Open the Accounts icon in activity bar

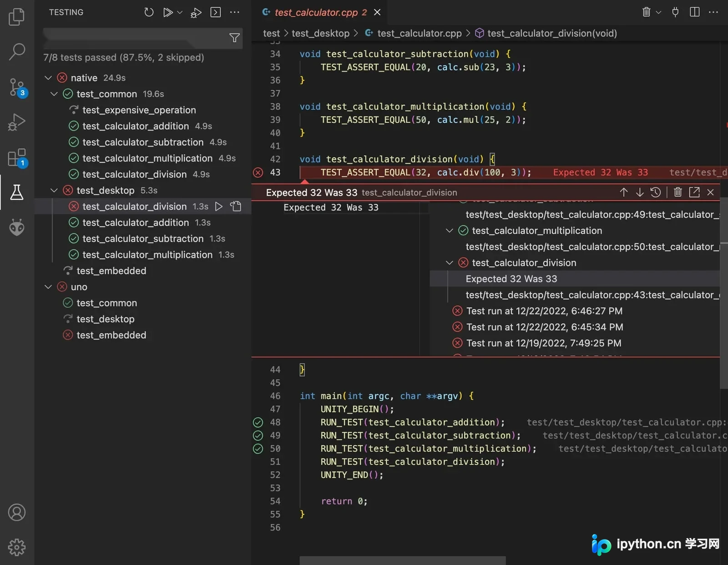pos(17,513)
